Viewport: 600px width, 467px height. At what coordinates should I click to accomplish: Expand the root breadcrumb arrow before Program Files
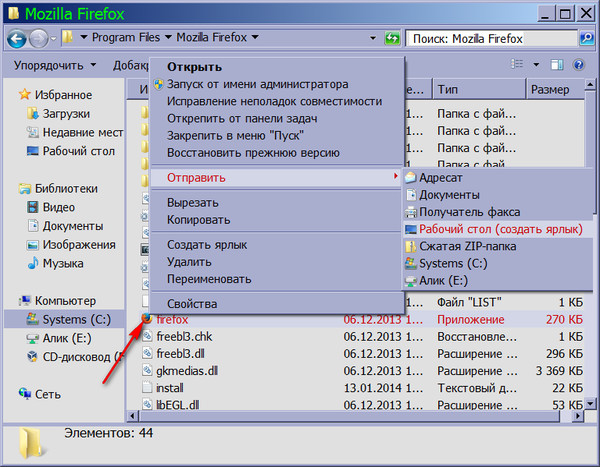click(83, 37)
